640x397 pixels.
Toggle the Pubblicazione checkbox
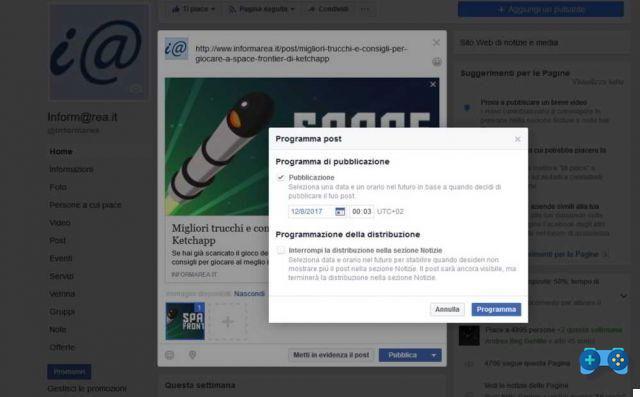pyautogui.click(x=281, y=177)
